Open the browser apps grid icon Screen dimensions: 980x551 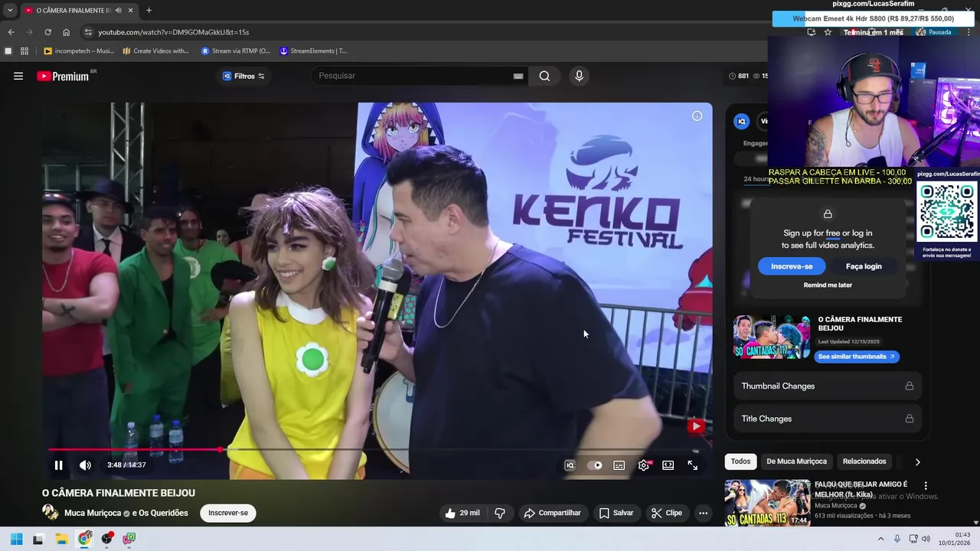pyautogui.click(x=24, y=51)
